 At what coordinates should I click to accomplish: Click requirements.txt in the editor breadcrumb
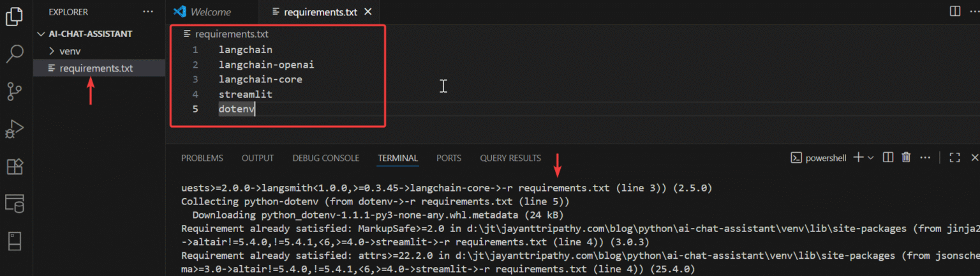[x=232, y=34]
